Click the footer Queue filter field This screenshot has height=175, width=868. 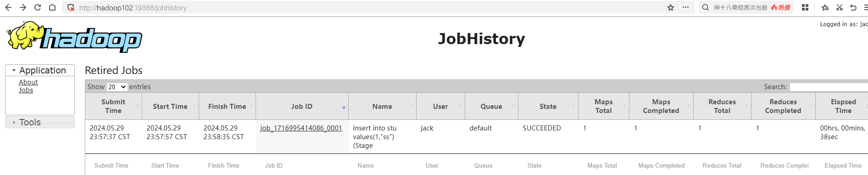click(x=491, y=166)
